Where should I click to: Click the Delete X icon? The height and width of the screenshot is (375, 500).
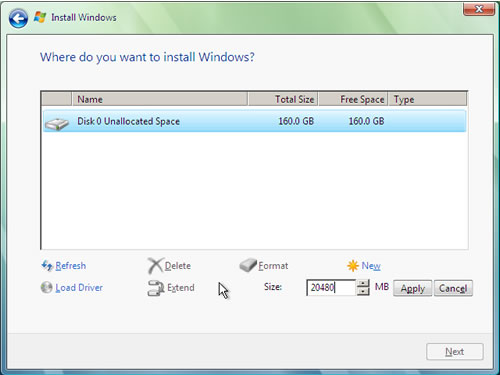(x=155, y=266)
